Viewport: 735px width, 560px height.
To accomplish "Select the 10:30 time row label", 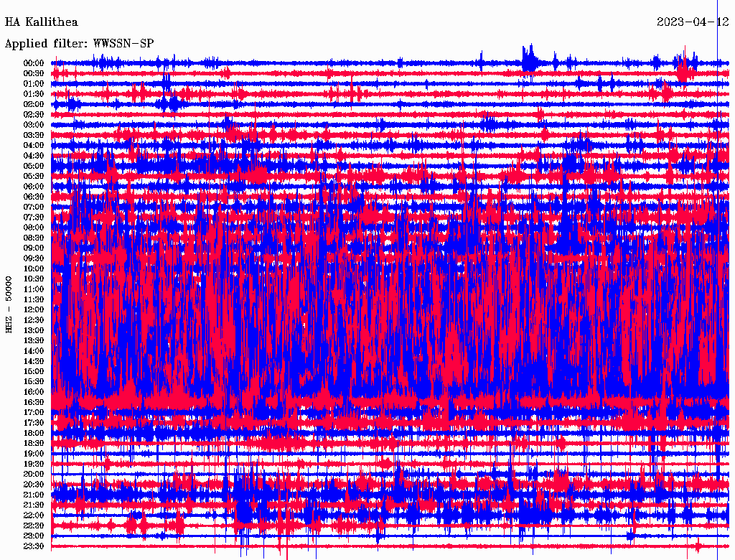I will click(34, 279).
